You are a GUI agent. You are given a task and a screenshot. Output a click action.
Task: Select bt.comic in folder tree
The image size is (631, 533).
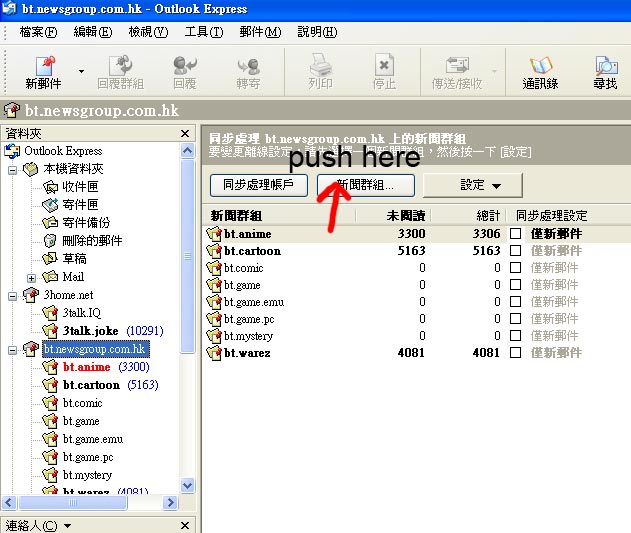(82, 403)
